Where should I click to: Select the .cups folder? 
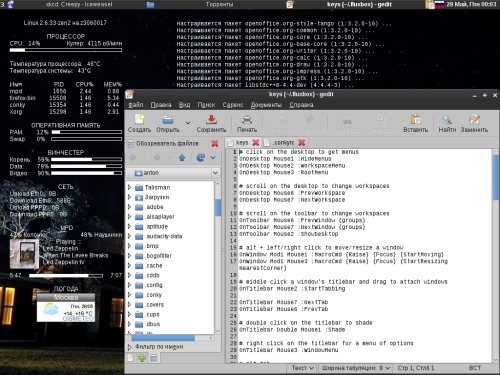[153, 314]
